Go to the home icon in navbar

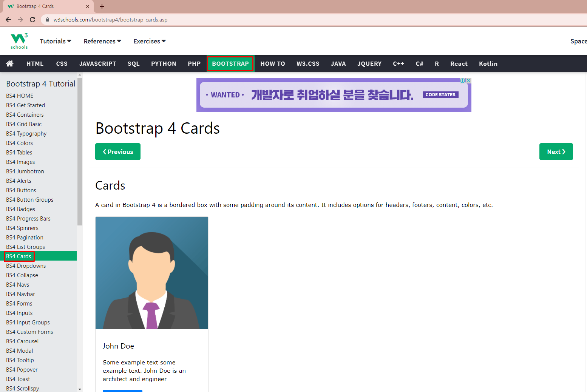pos(10,63)
